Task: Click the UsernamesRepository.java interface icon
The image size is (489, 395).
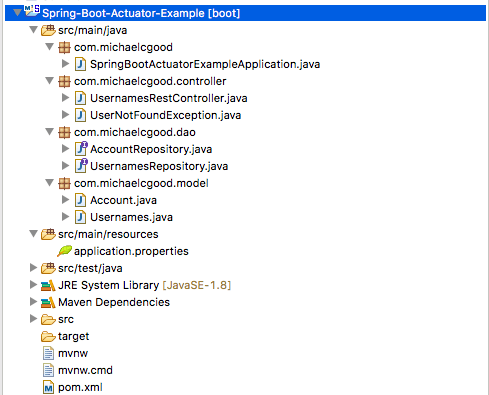Action: click(81, 166)
